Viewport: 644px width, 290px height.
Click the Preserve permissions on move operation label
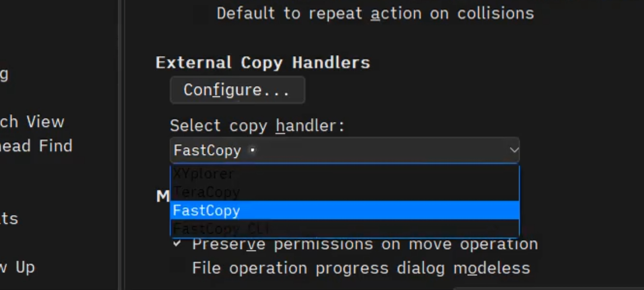coord(365,244)
